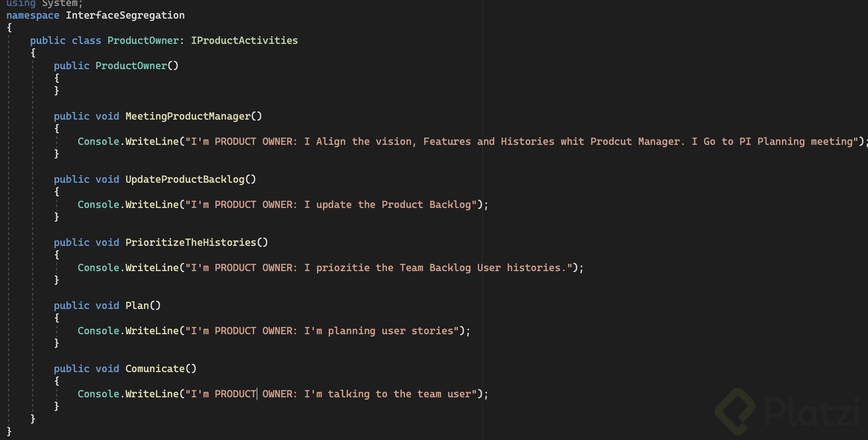
Task: Click the ProductOwner constructor name
Action: point(131,66)
